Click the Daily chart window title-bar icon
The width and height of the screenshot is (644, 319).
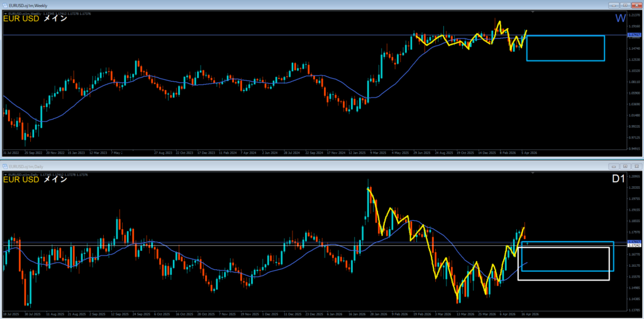5,165
